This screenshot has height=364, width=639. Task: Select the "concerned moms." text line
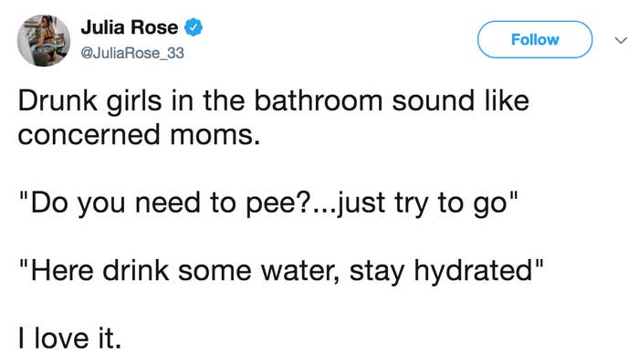[x=139, y=135]
